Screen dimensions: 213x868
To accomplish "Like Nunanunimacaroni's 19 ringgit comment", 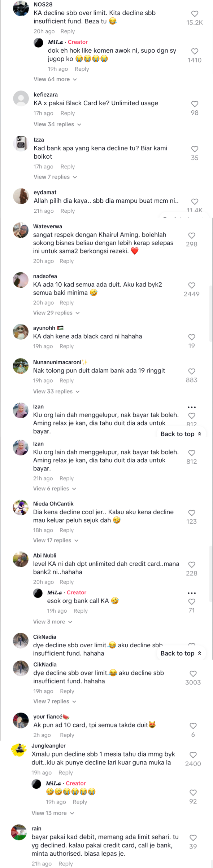I will tap(192, 371).
